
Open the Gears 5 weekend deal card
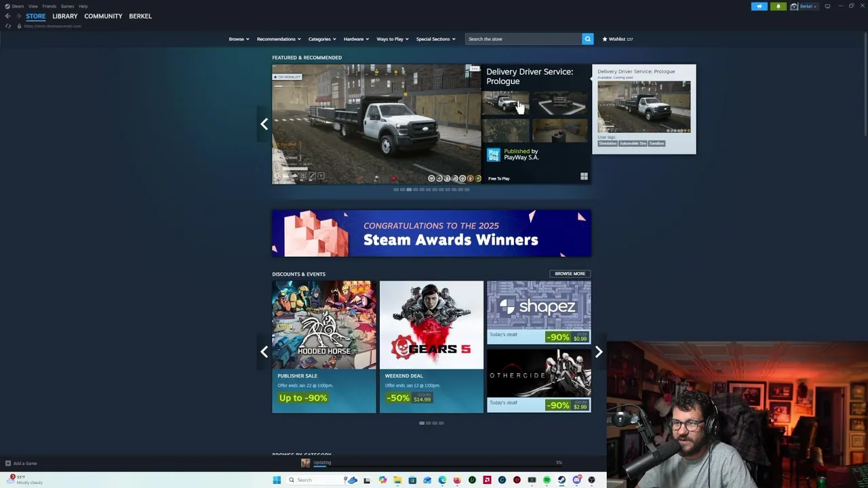coord(431,347)
